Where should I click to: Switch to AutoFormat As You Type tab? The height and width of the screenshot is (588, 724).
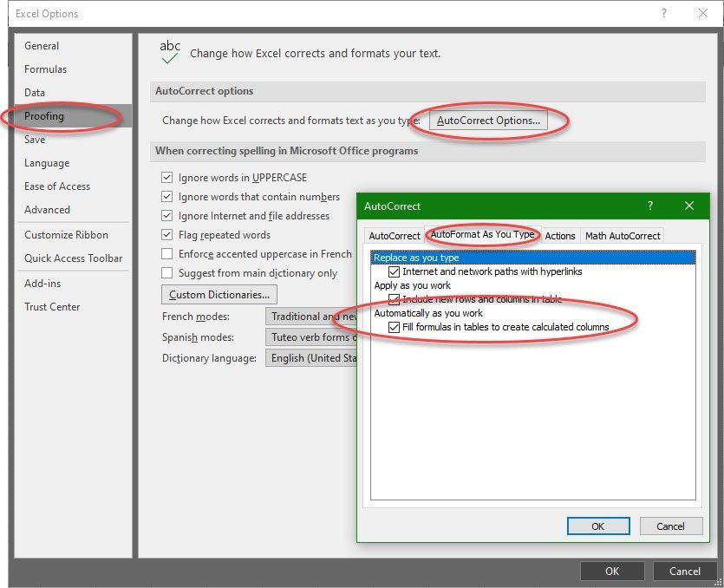(x=482, y=235)
